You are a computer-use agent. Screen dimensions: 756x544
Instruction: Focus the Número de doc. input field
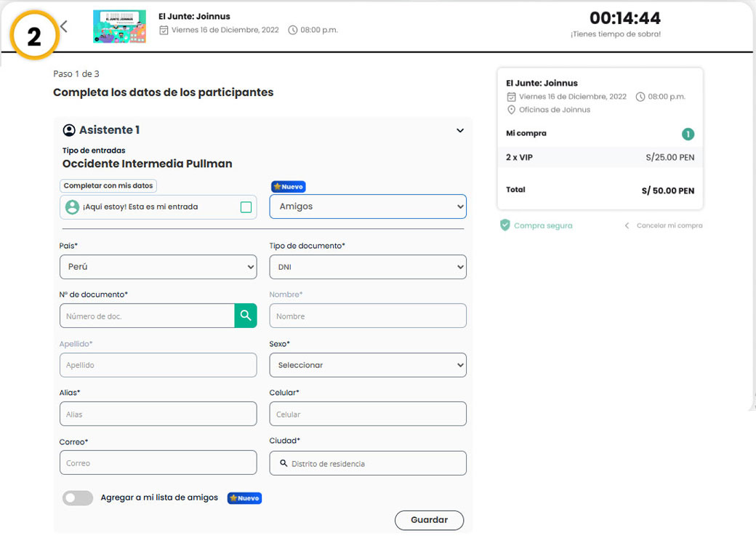[147, 316]
